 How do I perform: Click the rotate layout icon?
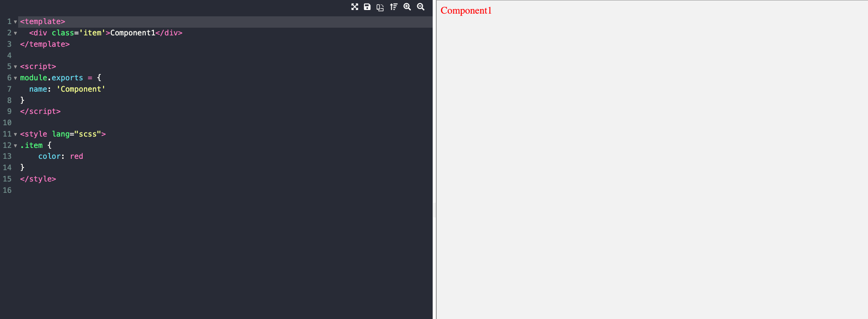tap(380, 7)
